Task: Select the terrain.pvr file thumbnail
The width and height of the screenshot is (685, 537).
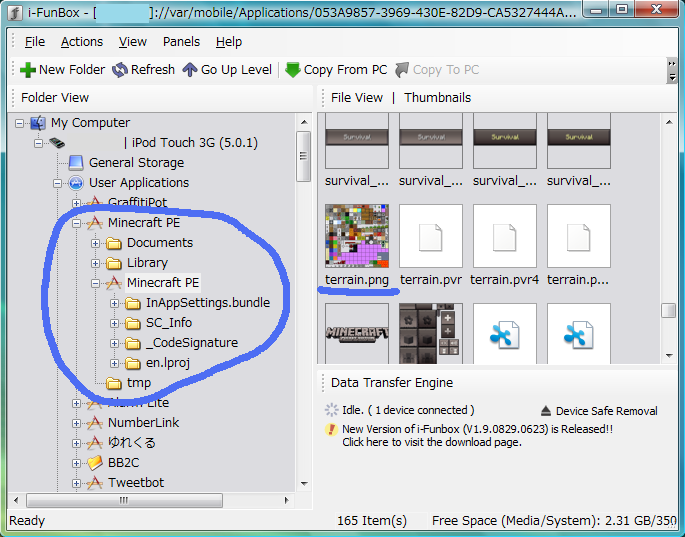Action: pos(431,236)
